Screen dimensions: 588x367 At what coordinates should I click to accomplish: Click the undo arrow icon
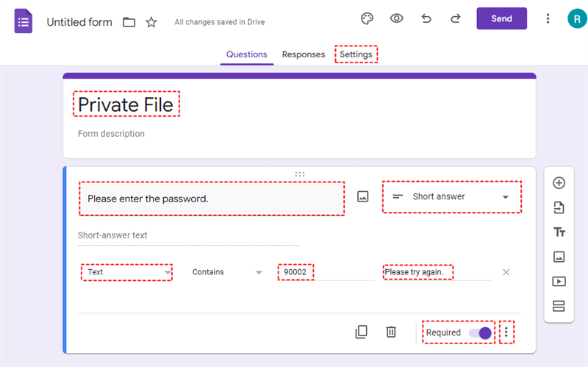click(x=426, y=18)
